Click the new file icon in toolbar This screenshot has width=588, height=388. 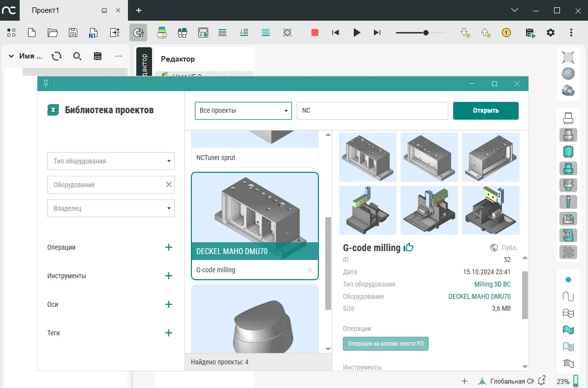pos(31,32)
